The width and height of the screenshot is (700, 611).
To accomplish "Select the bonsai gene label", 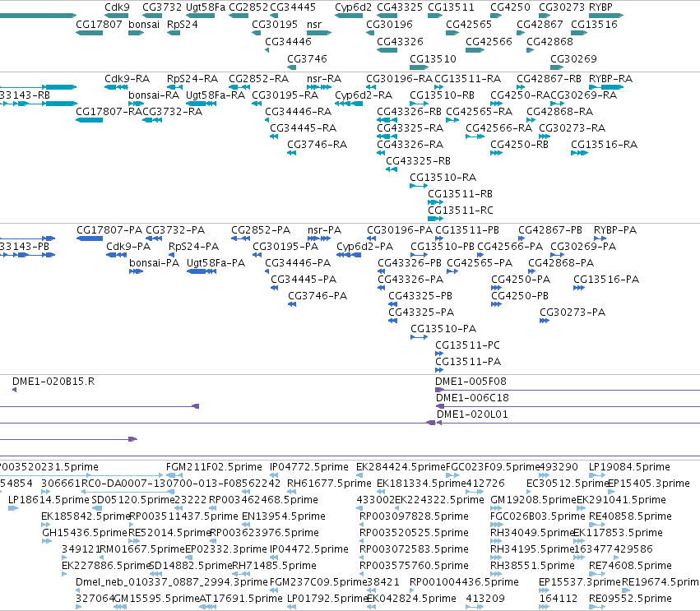I will [144, 25].
